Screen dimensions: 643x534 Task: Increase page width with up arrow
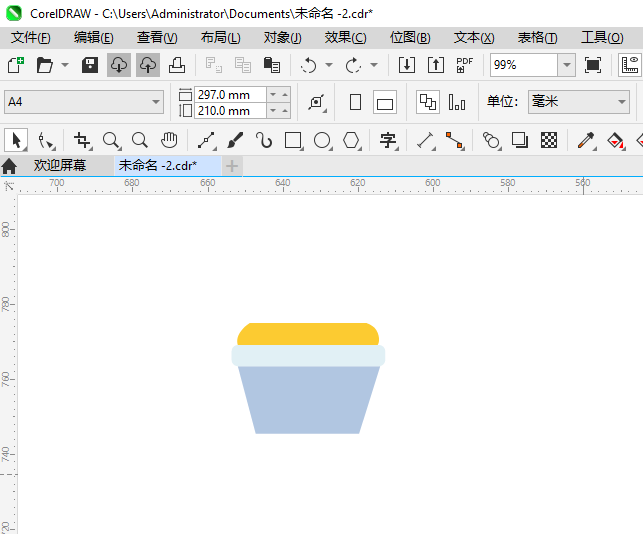point(285,95)
